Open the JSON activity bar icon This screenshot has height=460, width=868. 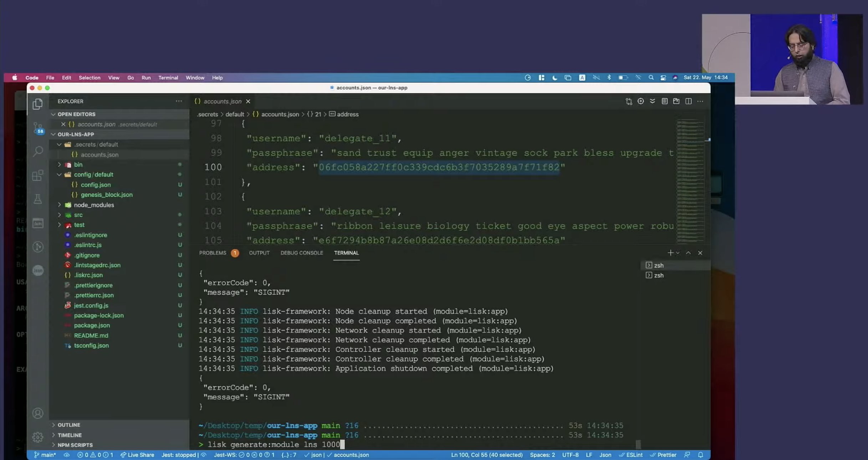pyautogui.click(x=38, y=270)
